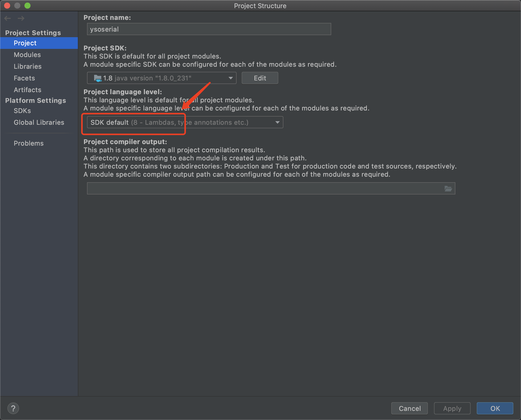
Task: Open the Facets section
Action: (24, 78)
